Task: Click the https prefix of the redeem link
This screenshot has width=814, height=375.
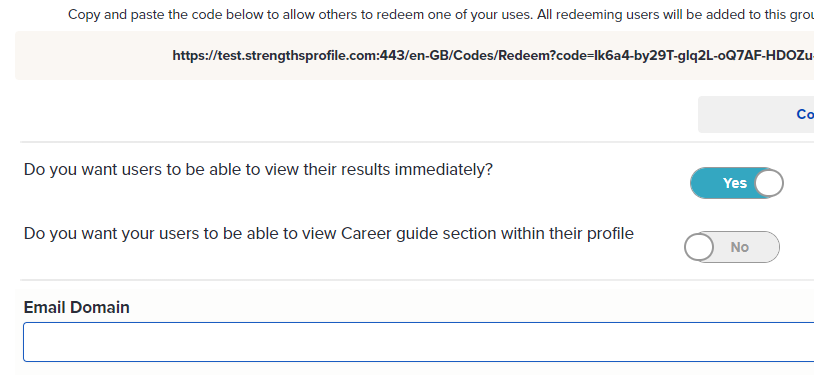Action: pyautogui.click(x=194, y=56)
